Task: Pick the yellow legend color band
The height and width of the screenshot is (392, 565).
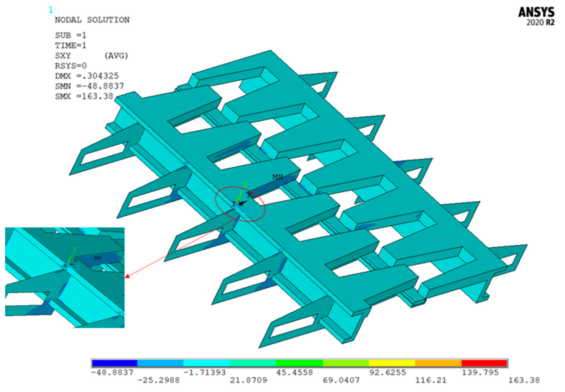Action: point(392,363)
